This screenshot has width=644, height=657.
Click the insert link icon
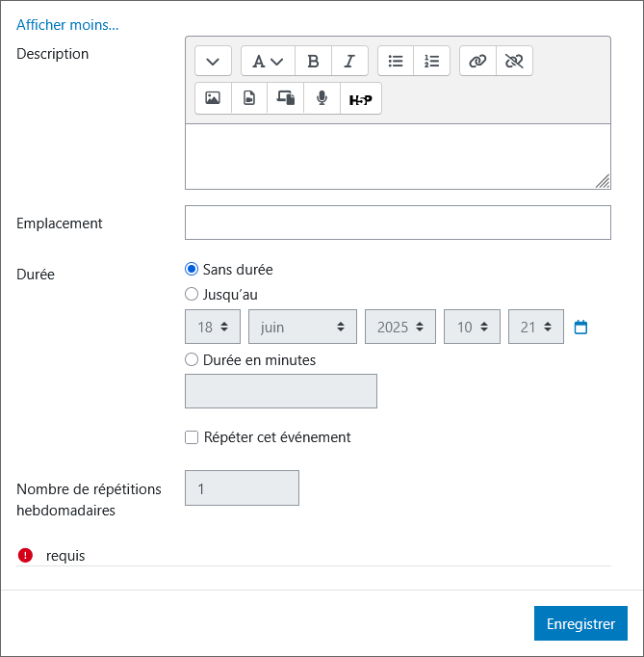point(477,61)
